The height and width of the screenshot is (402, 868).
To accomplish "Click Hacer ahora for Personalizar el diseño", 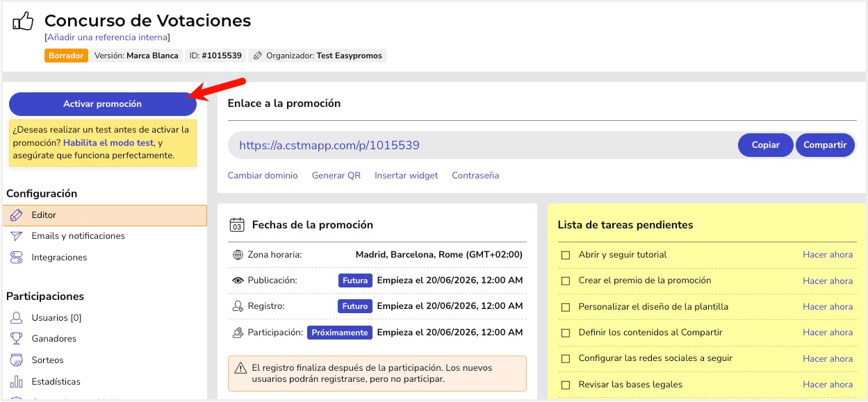I will [828, 307].
